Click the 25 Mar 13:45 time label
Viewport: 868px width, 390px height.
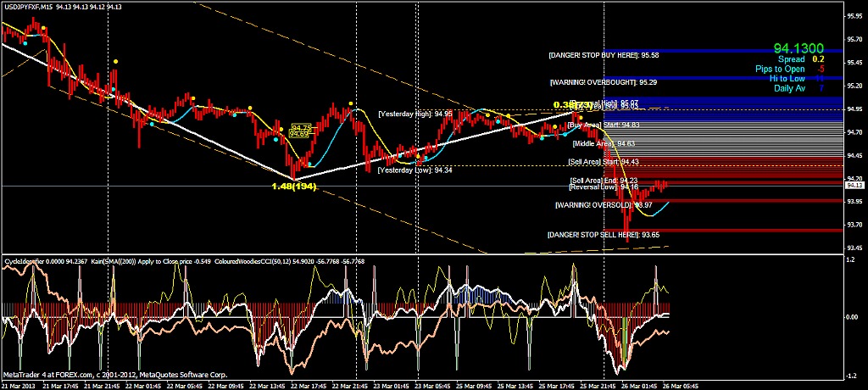pos(516,386)
